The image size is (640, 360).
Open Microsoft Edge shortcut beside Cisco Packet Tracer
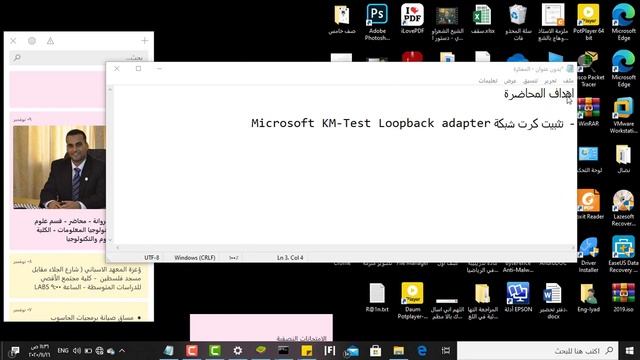623,69
